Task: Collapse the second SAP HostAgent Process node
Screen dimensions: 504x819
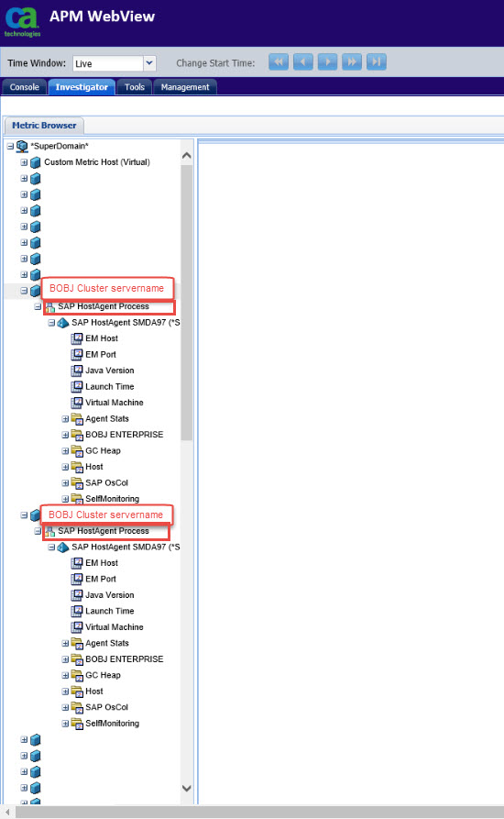Action: [38, 531]
